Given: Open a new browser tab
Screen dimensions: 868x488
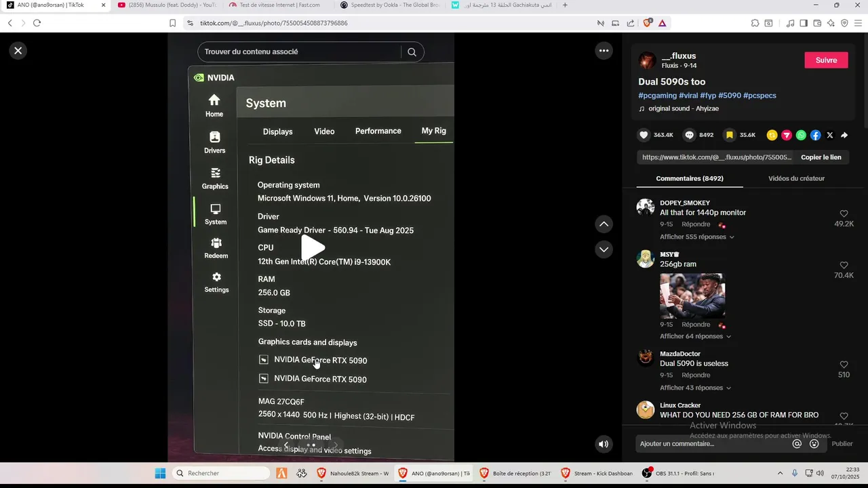Looking at the screenshot, I should 565,5.
